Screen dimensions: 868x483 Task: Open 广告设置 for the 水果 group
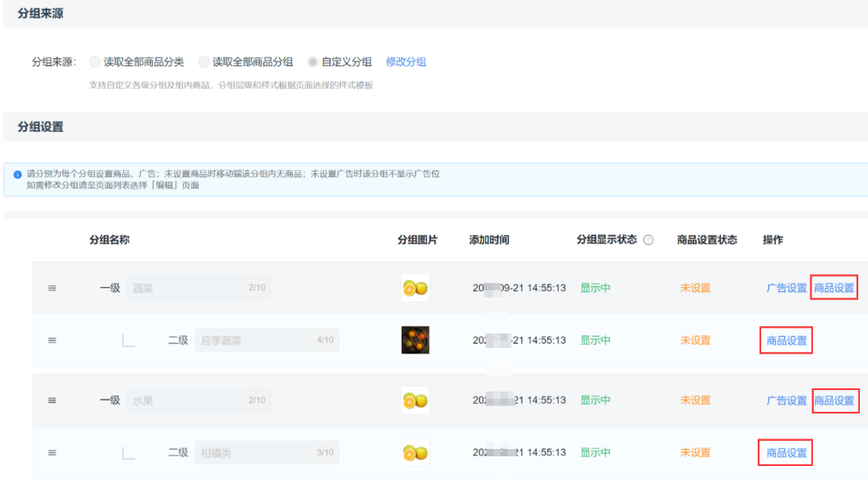click(786, 400)
